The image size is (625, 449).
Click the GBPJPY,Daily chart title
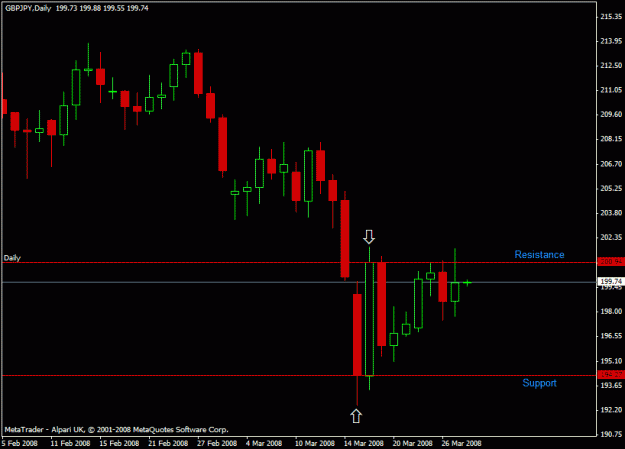[x=28, y=8]
